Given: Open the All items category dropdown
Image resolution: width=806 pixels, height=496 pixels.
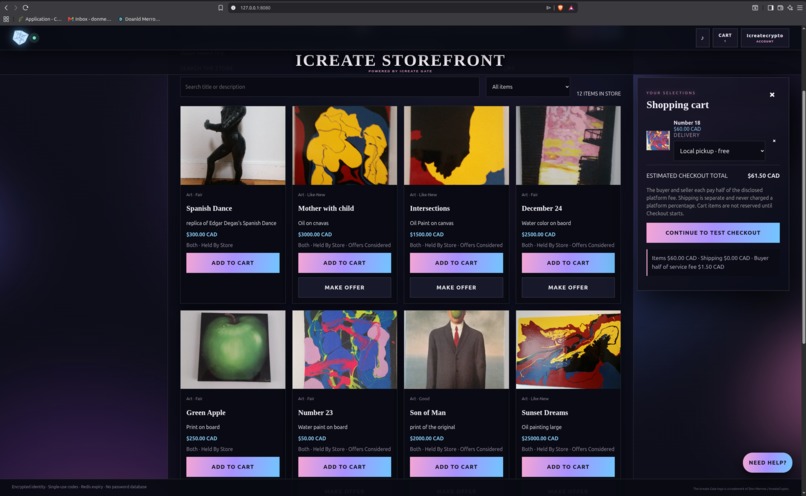Looking at the screenshot, I should click(x=528, y=87).
